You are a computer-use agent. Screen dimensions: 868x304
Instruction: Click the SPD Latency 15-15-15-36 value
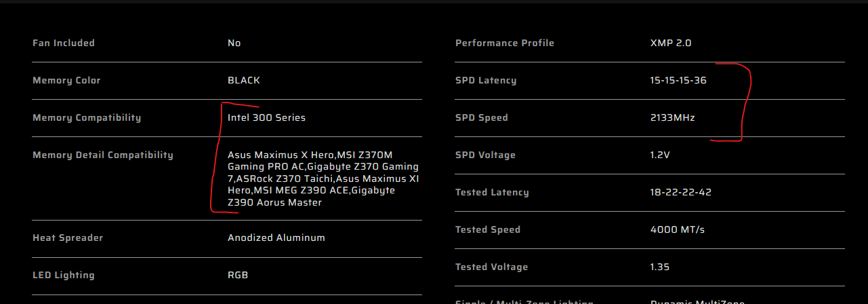point(678,80)
